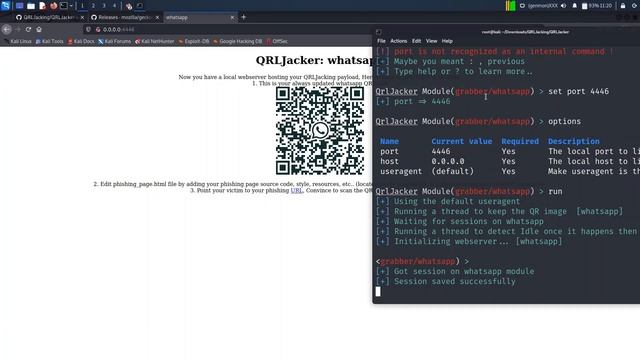This screenshot has width=640, height=360.
Task: Go forward in Firefox
Action: pyautogui.click(x=18, y=29)
